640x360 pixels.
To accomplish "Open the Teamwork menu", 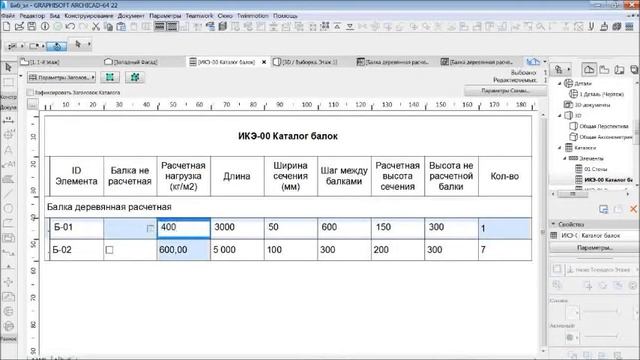I will coord(199,16).
